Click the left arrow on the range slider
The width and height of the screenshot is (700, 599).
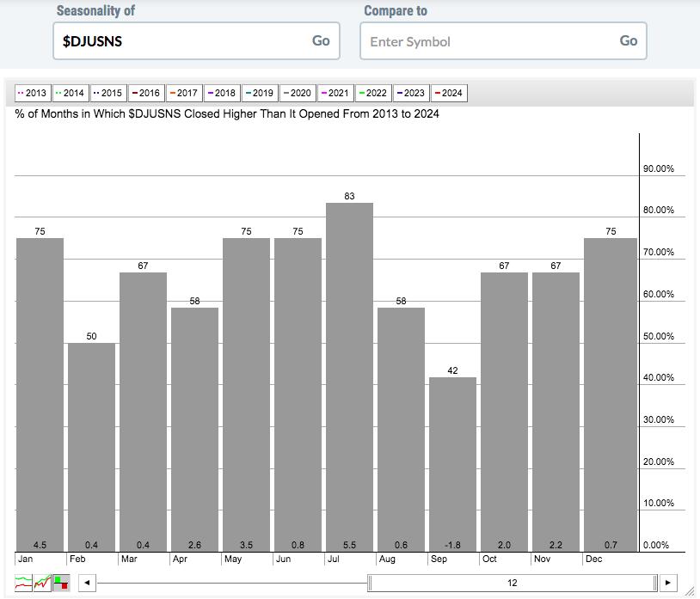pos(87,583)
